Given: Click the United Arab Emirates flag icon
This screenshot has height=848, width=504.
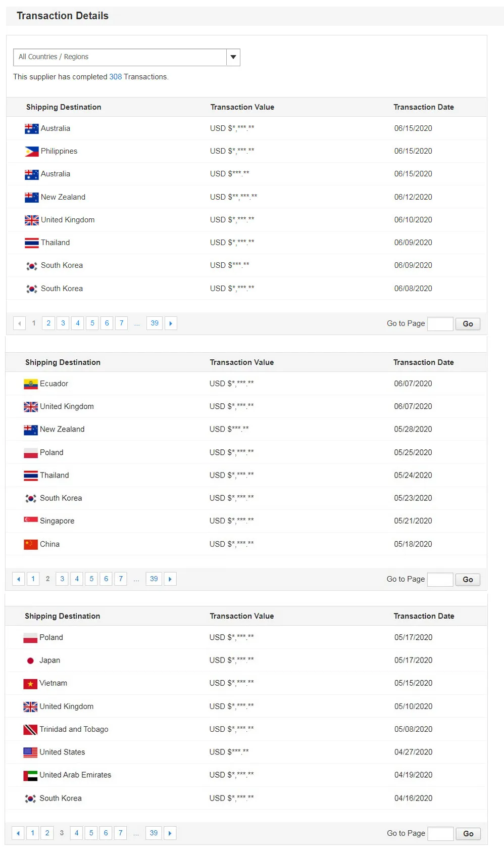Looking at the screenshot, I should click(30, 775).
